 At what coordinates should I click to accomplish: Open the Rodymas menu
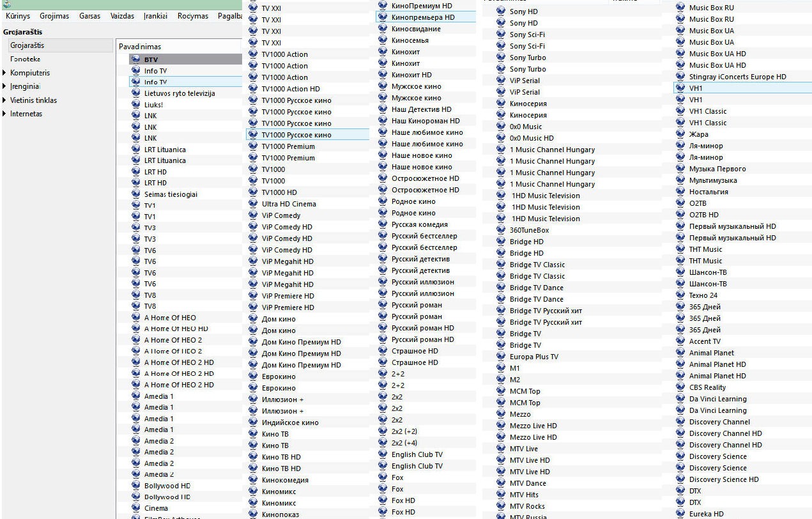click(x=193, y=16)
